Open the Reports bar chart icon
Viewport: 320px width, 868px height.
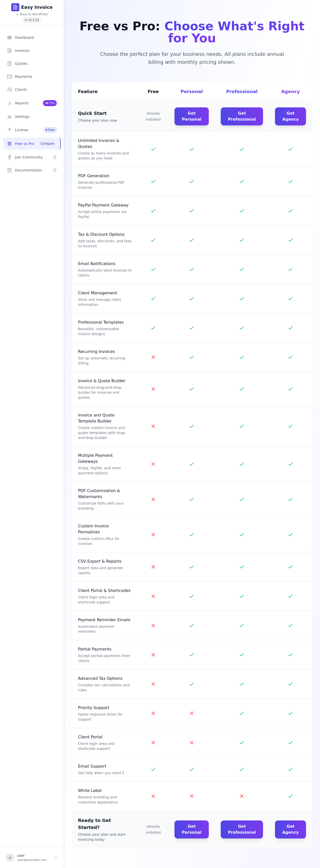(9, 103)
